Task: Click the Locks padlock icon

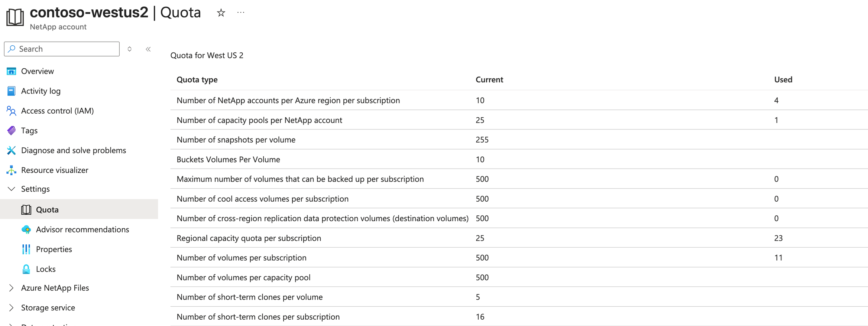Action: click(26, 269)
